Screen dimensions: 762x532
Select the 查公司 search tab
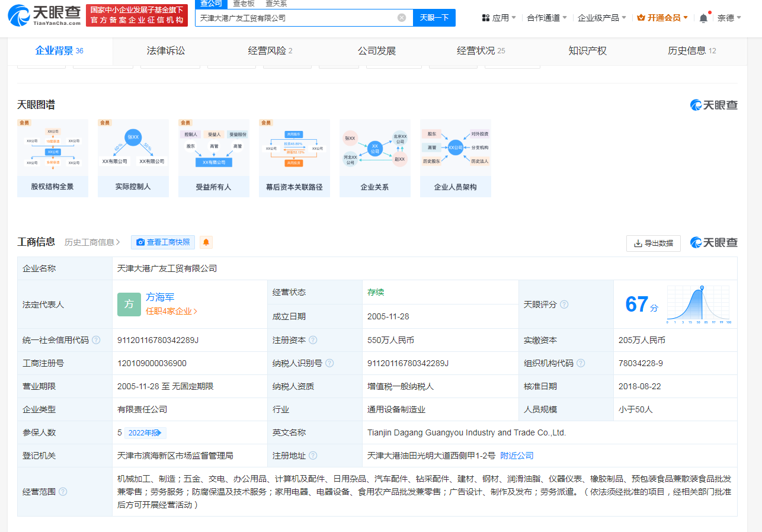(x=212, y=4)
